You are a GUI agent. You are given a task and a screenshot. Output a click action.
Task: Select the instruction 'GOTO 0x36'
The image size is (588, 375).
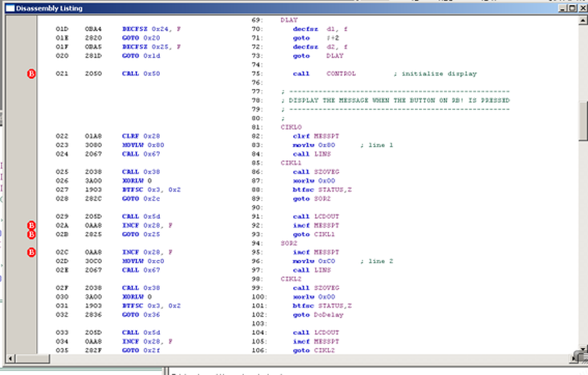coord(141,315)
